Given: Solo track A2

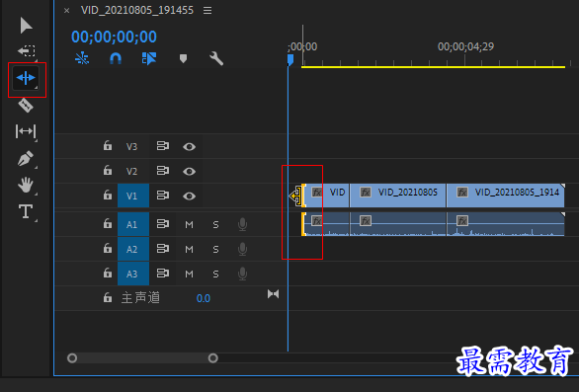Looking at the screenshot, I should click(215, 250).
